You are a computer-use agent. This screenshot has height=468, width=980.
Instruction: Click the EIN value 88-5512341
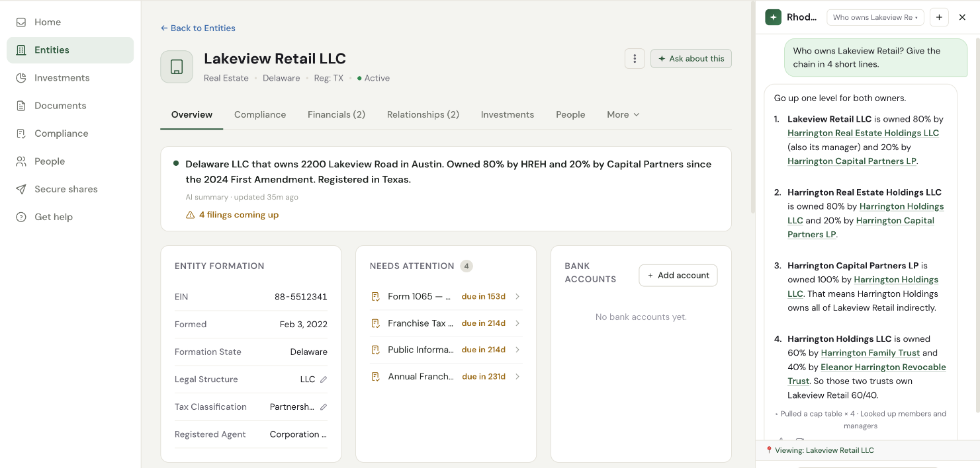coord(301,297)
